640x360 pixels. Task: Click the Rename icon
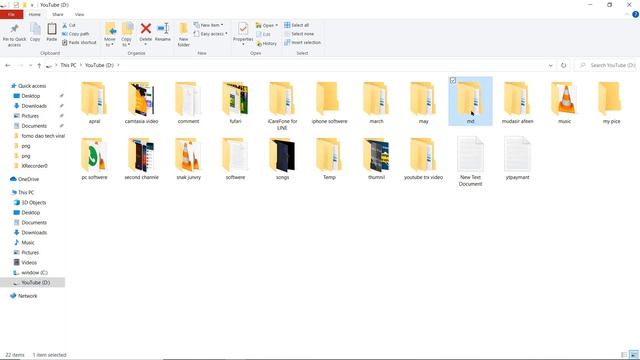(163, 29)
